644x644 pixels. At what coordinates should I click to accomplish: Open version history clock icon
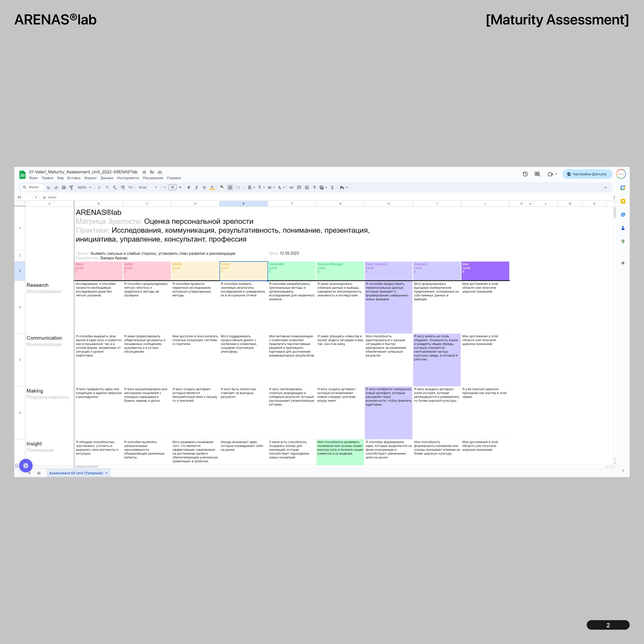tap(525, 174)
